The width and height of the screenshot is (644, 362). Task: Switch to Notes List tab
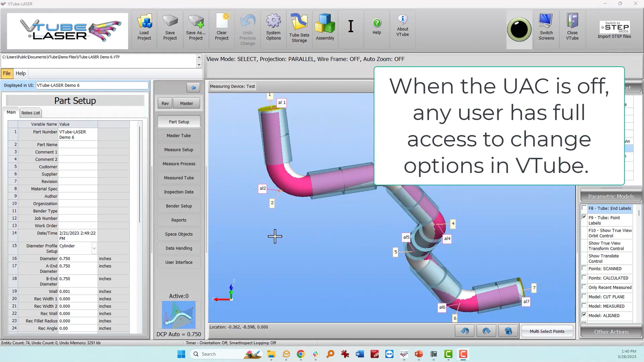point(31,113)
